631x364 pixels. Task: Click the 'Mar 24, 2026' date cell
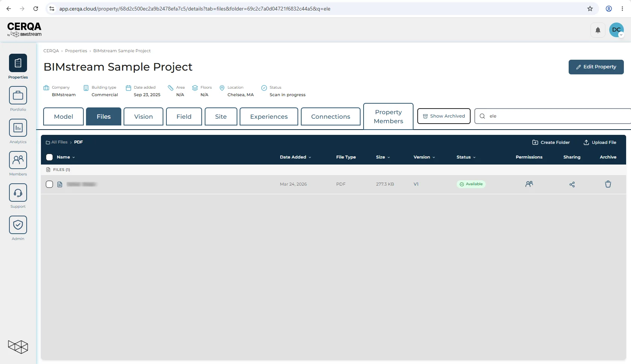293,184
